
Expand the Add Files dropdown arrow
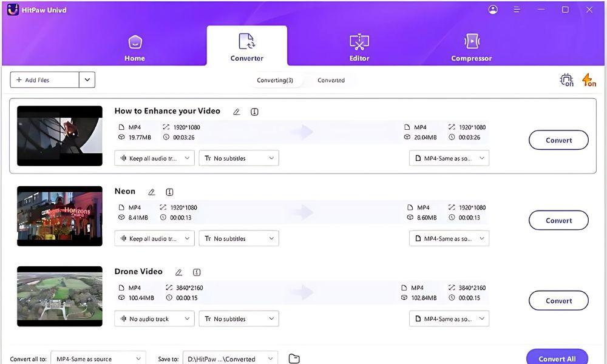point(87,79)
